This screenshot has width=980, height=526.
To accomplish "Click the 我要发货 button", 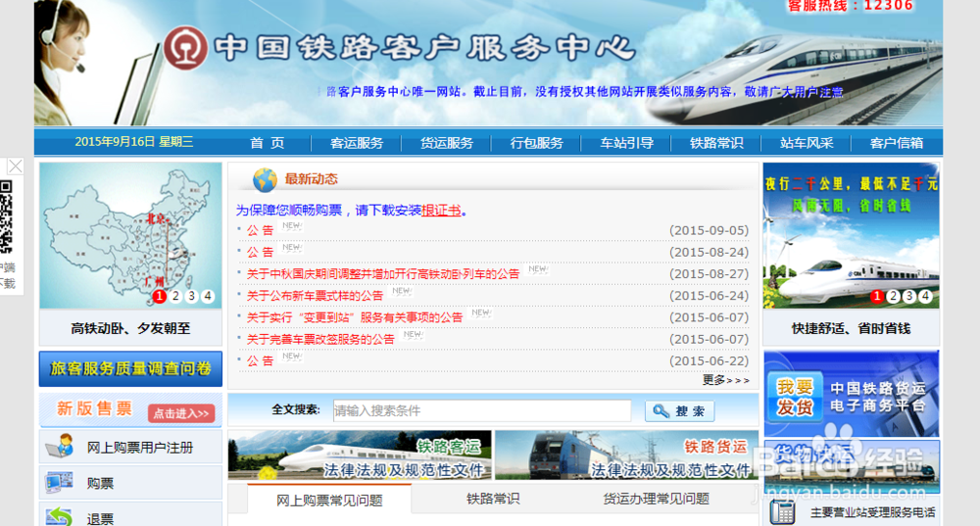I will (x=795, y=398).
